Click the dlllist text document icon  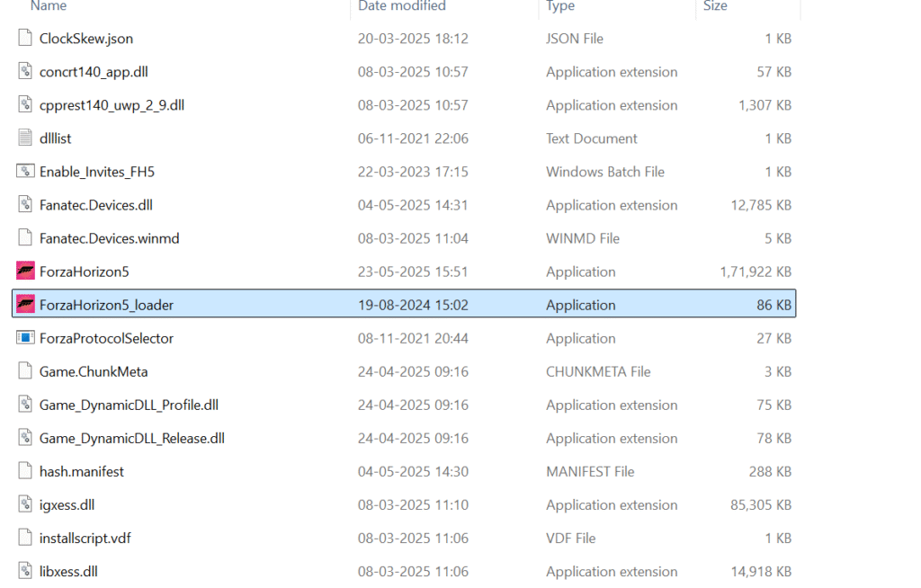[24, 138]
